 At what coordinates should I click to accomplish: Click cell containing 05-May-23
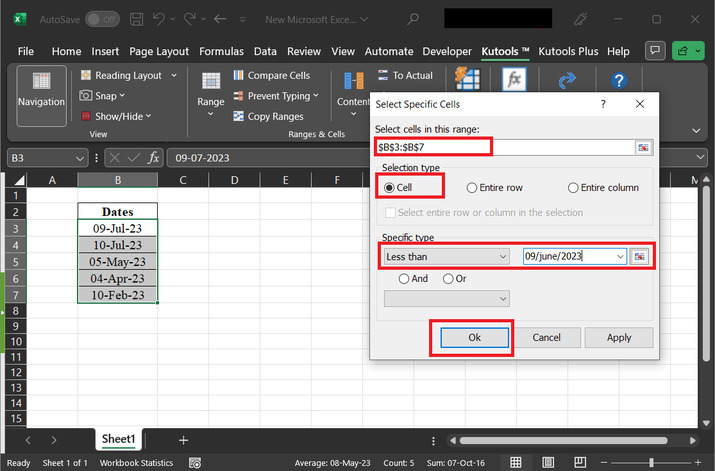[x=118, y=262]
